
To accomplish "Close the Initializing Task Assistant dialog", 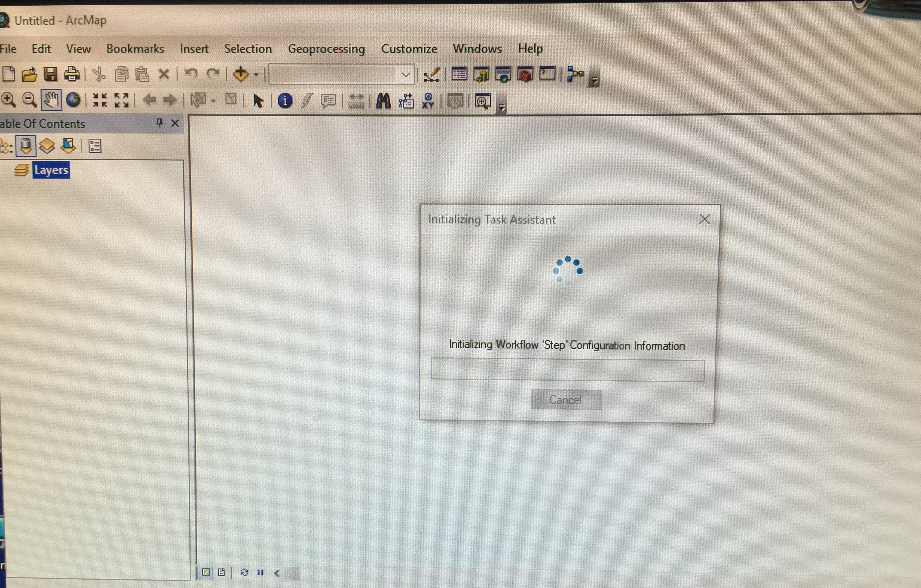I will (704, 219).
